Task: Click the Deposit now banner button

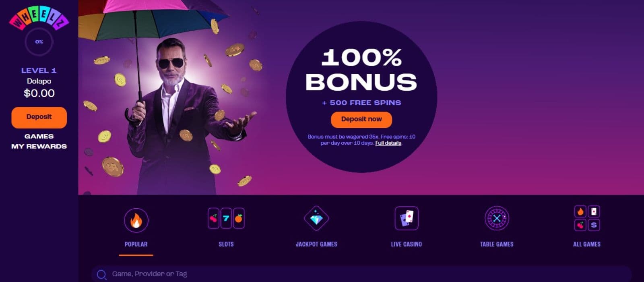Action: coord(361,120)
